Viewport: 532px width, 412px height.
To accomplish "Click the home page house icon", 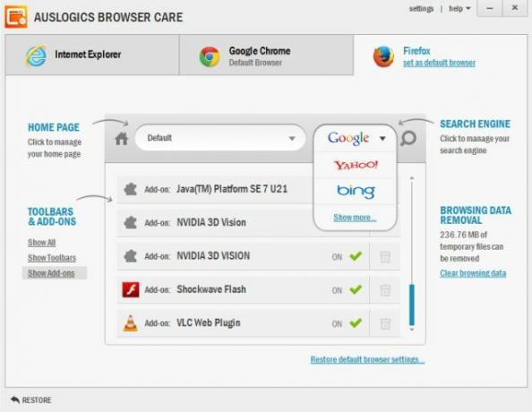I will click(121, 139).
